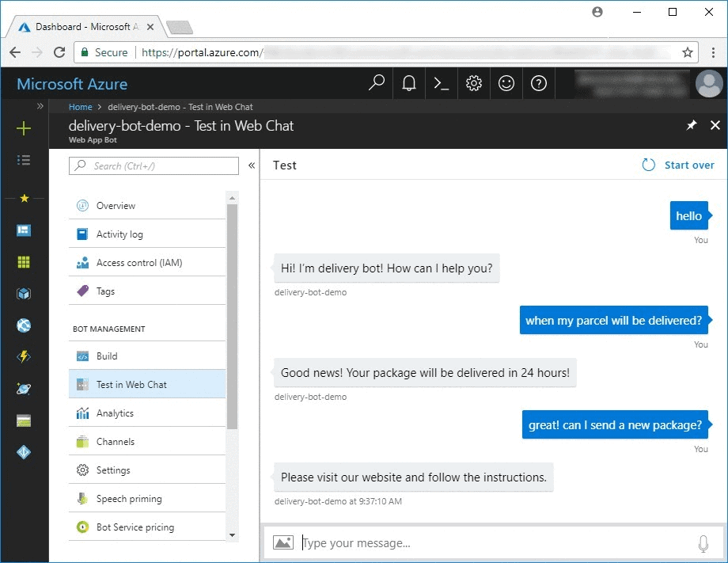Click 'Please visit our website' bot reply

tap(413, 477)
